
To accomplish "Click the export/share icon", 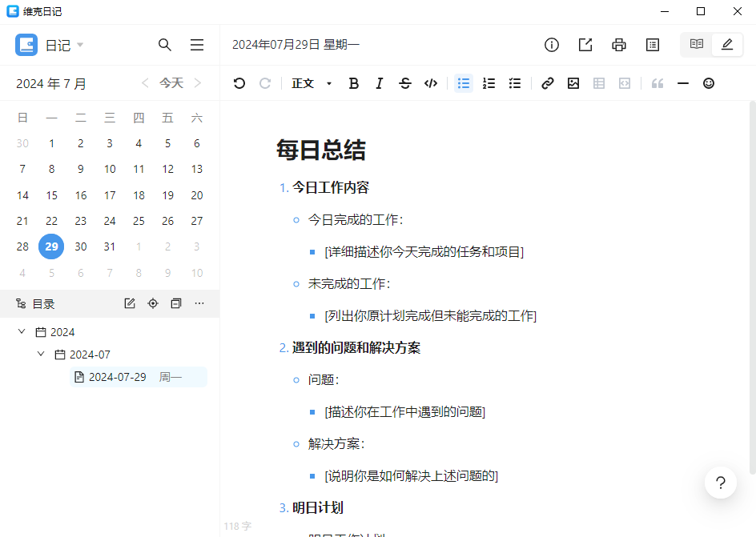I will [585, 45].
